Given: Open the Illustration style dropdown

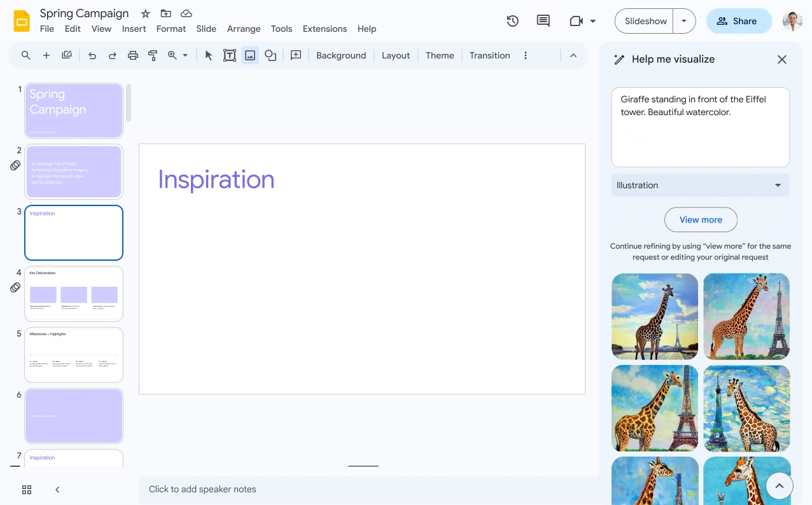Looking at the screenshot, I should pos(700,185).
